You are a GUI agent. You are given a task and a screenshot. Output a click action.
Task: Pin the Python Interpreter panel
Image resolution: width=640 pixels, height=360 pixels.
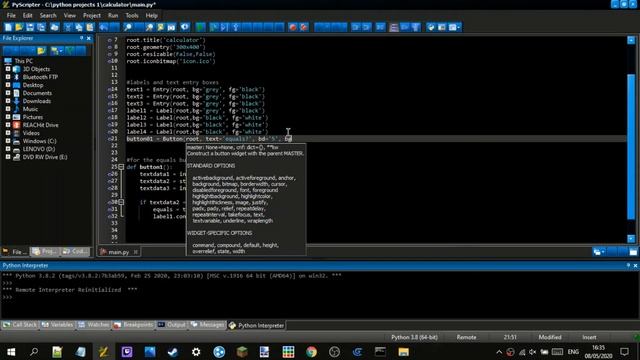[x=628, y=265]
